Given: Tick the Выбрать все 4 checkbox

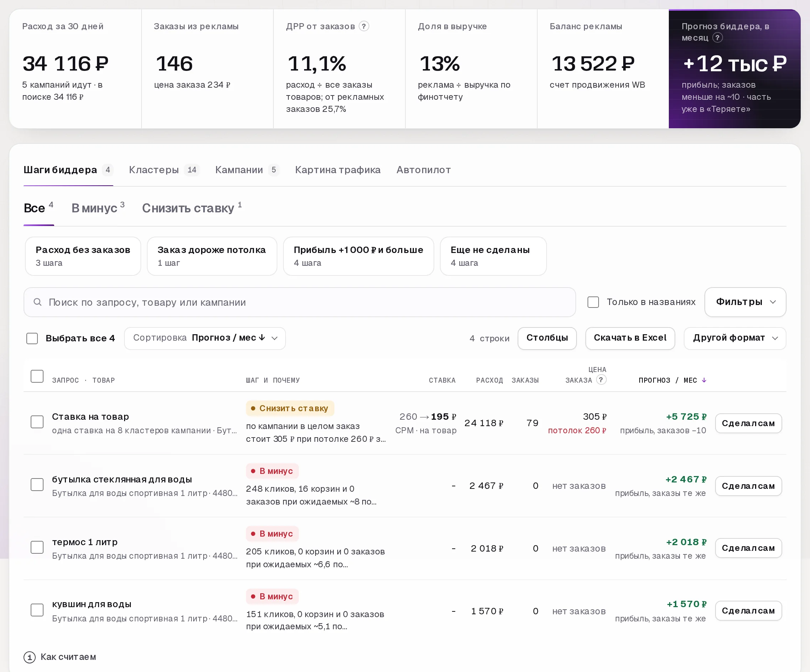Looking at the screenshot, I should [x=32, y=338].
